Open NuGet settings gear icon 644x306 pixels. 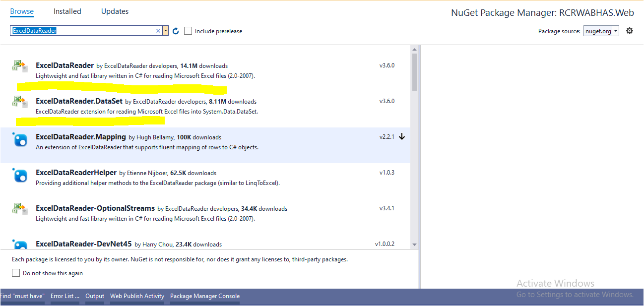(x=630, y=31)
